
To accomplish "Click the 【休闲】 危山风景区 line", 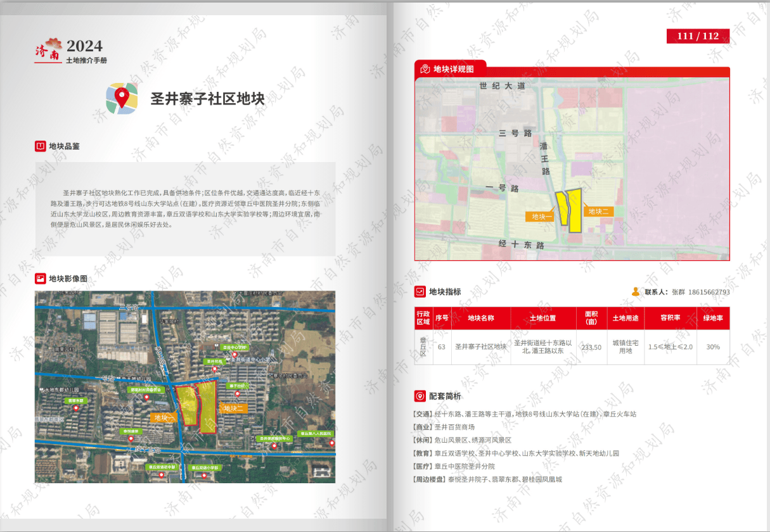I will tap(461, 440).
